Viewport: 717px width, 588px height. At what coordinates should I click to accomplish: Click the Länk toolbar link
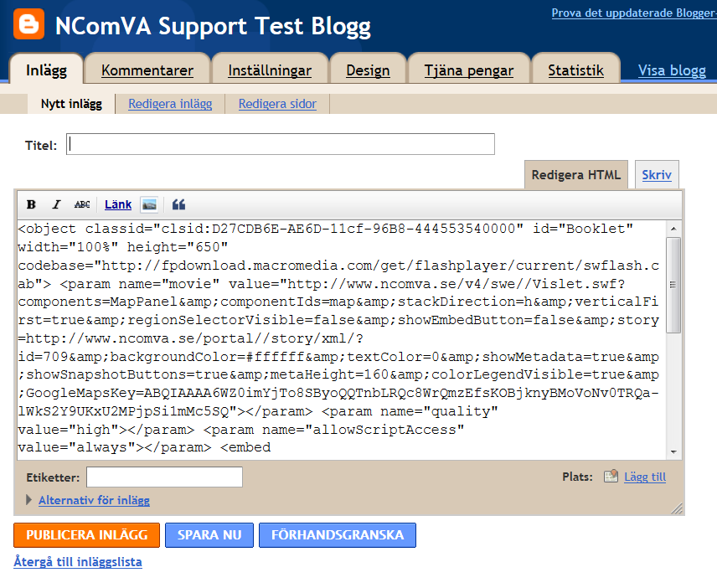(x=118, y=204)
